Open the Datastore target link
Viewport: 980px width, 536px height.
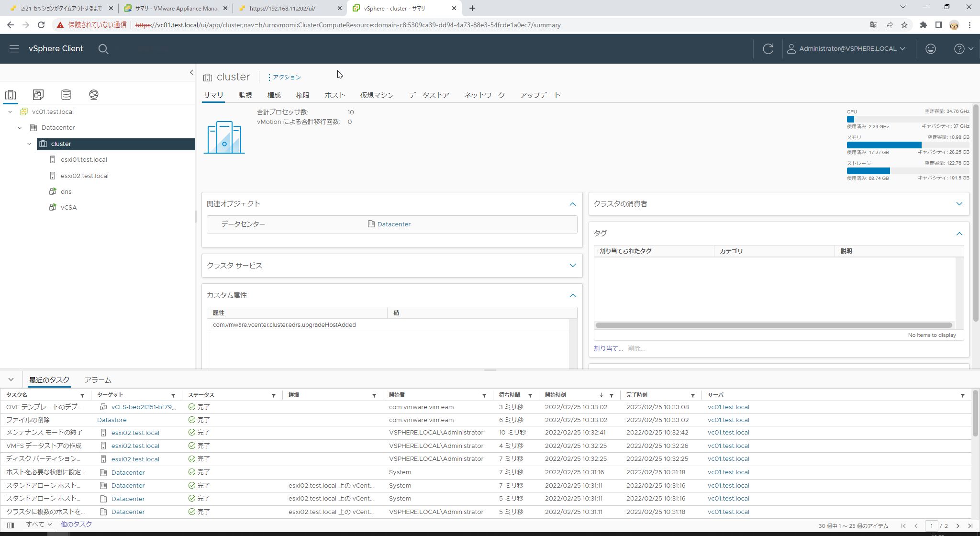(112, 420)
